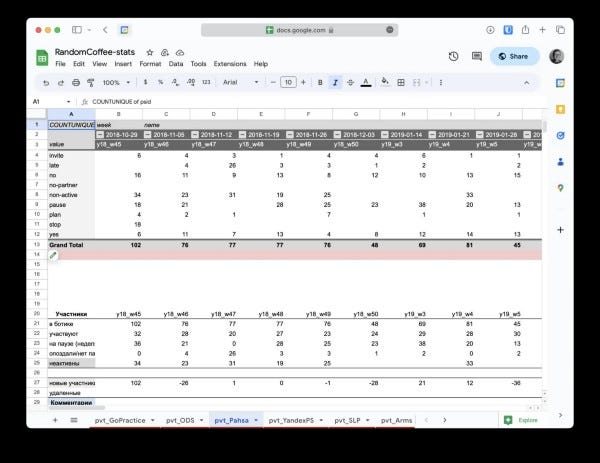
Task: Click the pivot table edit pencil icon
Action: click(x=53, y=255)
